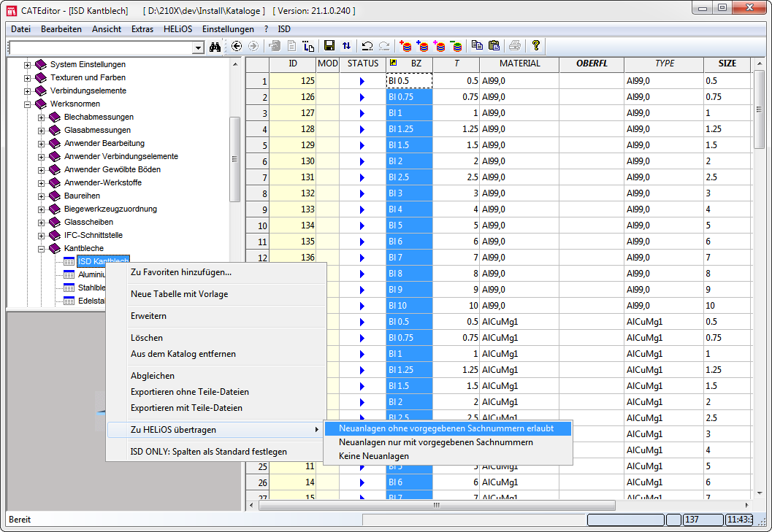Image resolution: width=772 pixels, height=532 pixels.
Task: Click the copy toolbar icon
Action: 477,46
